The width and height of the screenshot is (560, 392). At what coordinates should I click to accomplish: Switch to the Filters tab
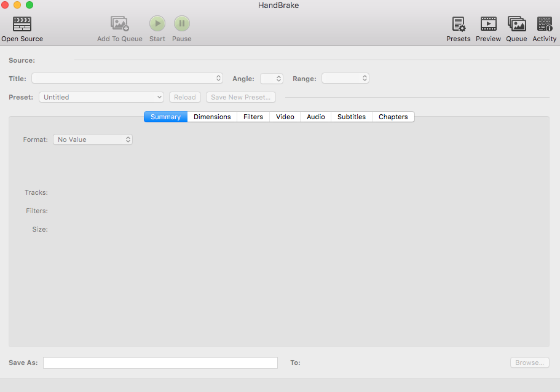[x=253, y=117]
